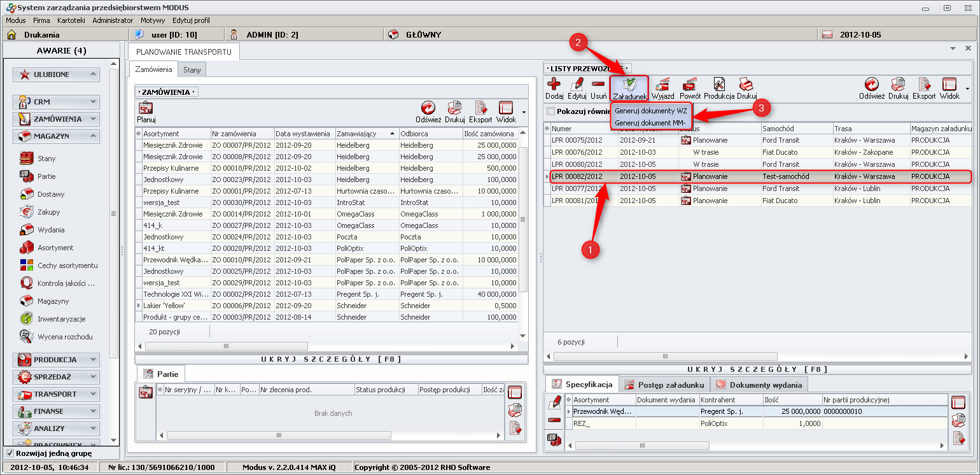Image resolution: width=980 pixels, height=475 pixels.
Task: Enable the 'Pokazuj również' checkbox
Action: (551, 111)
